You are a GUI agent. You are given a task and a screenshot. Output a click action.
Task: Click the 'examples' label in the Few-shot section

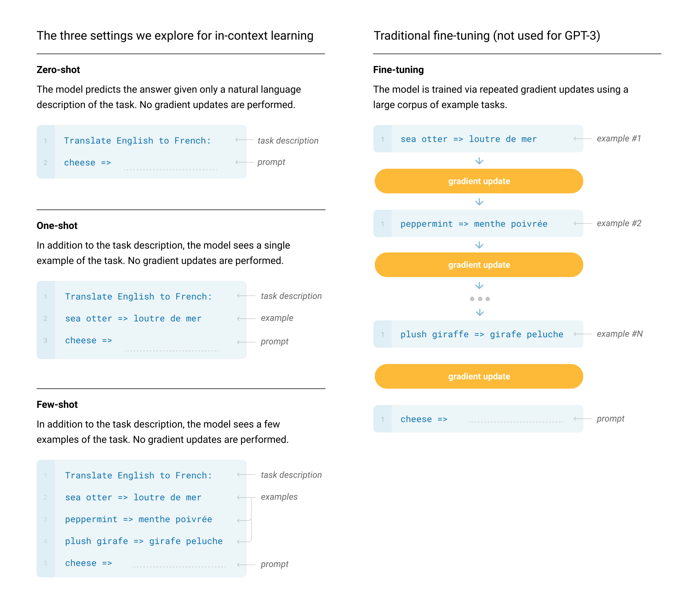pos(279,497)
